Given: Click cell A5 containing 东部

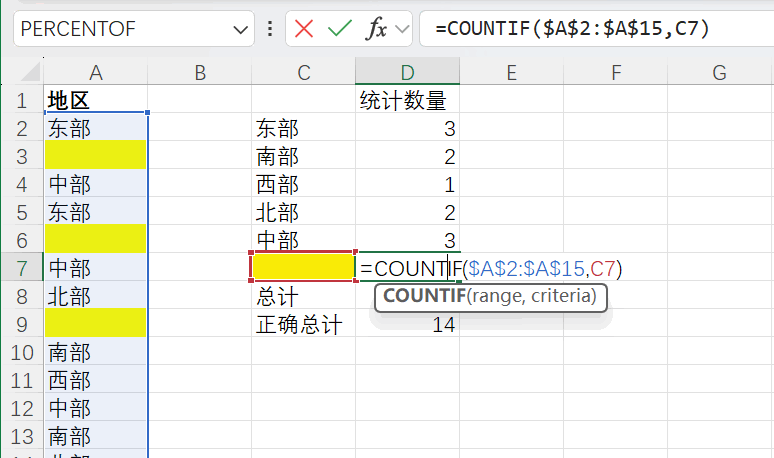Looking at the screenshot, I should pyautogui.click(x=96, y=212).
